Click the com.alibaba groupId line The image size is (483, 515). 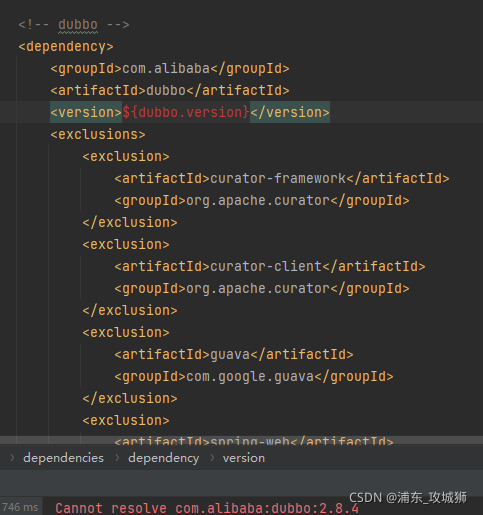tap(170, 69)
